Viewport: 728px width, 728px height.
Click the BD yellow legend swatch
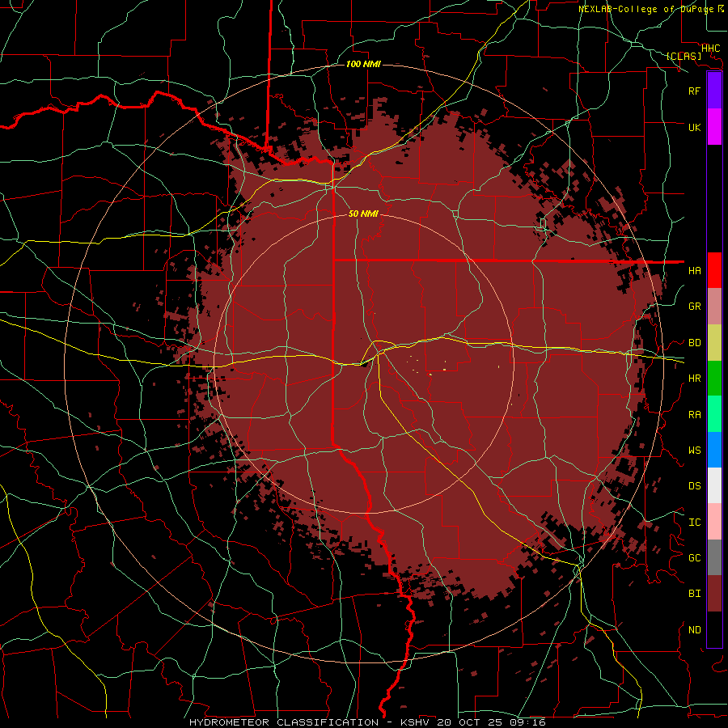(714, 342)
